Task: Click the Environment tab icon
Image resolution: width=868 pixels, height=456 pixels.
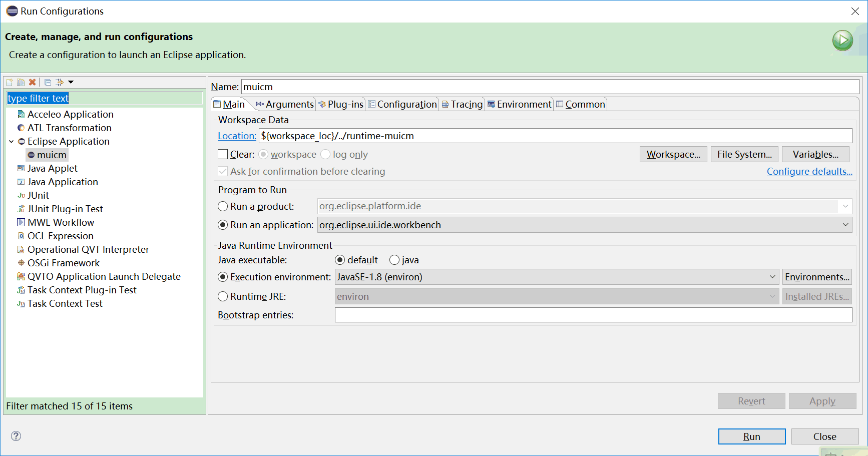Action: [492, 104]
